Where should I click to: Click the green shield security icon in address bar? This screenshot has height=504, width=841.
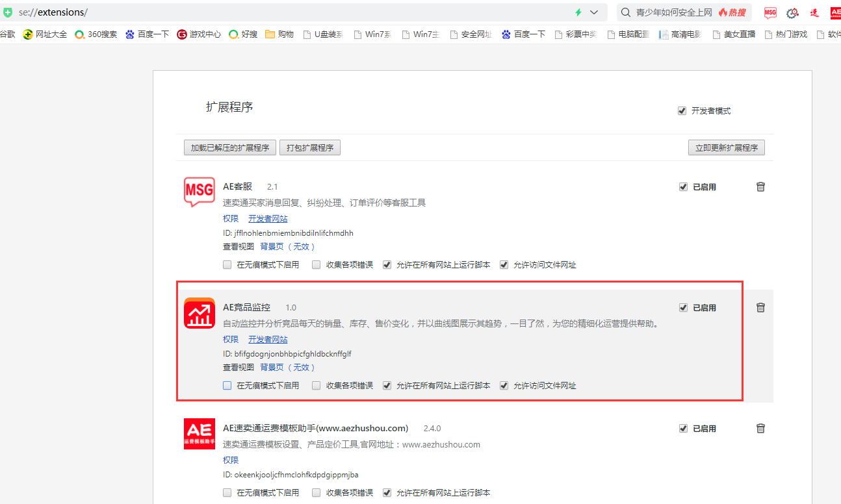point(8,12)
